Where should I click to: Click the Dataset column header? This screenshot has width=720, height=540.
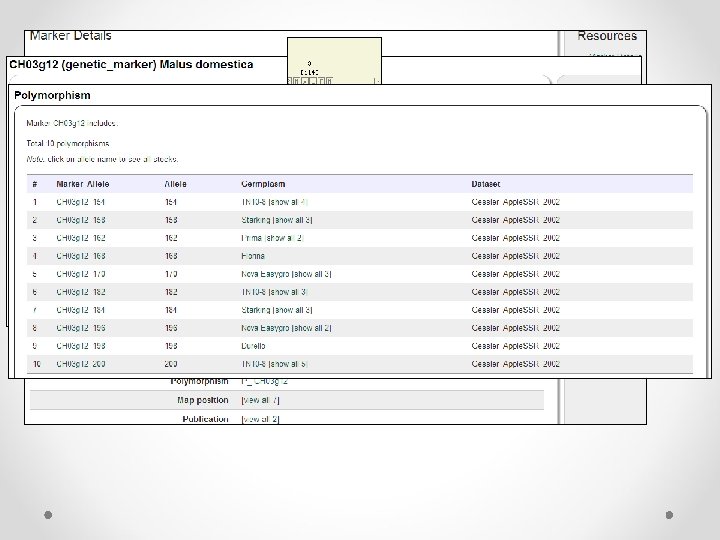pos(485,184)
